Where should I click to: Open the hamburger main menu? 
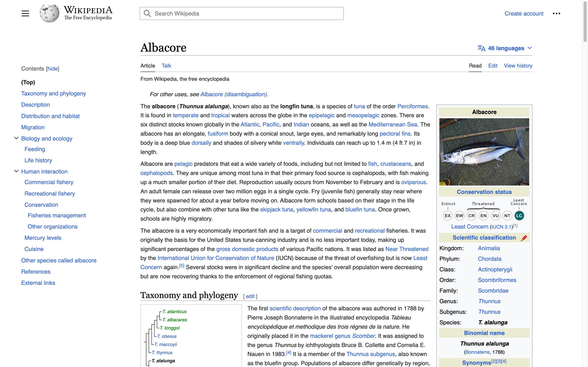(x=25, y=13)
